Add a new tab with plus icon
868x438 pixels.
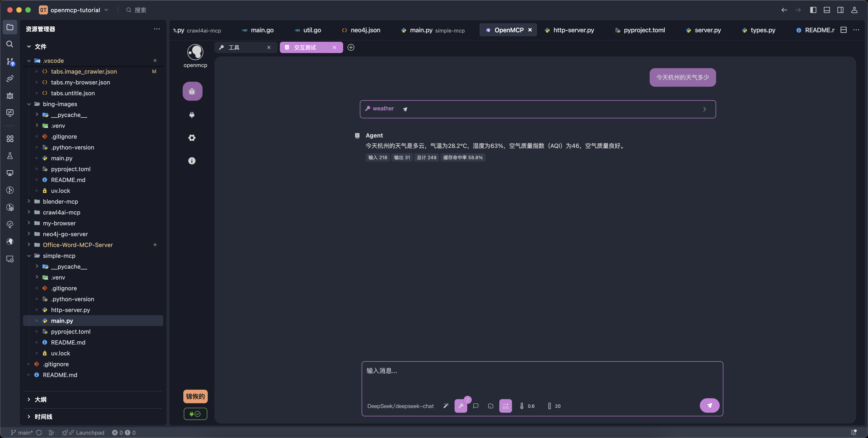point(351,47)
